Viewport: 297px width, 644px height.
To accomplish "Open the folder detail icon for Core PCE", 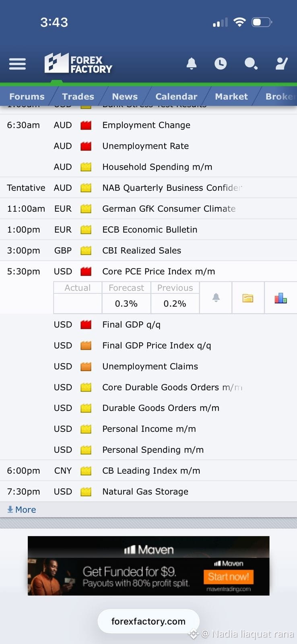I will click(x=248, y=298).
